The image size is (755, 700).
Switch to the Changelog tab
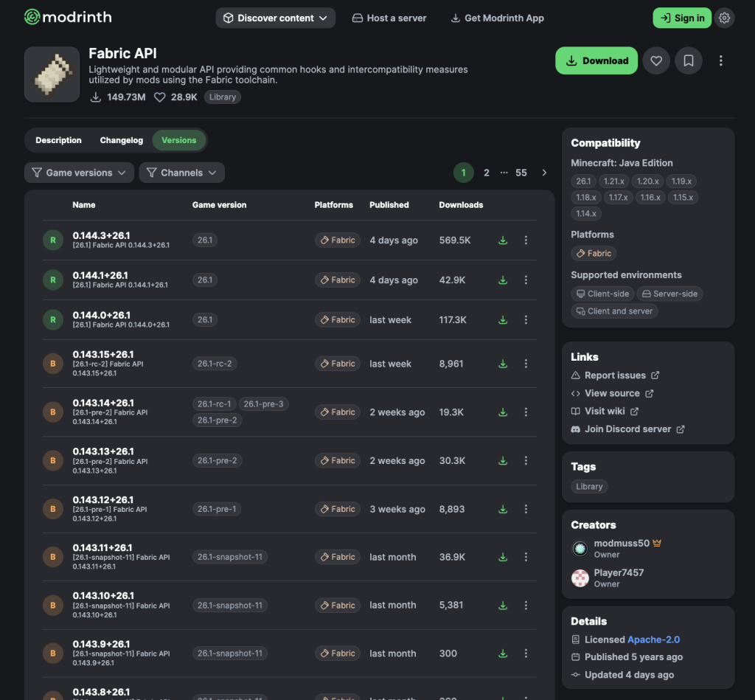pos(122,140)
